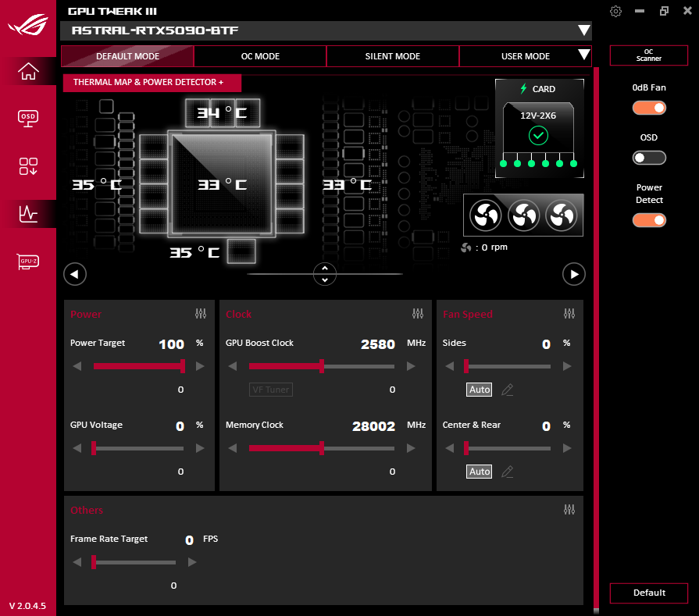Go to previous panel with left arrow
The width and height of the screenshot is (699, 616).
[75, 274]
